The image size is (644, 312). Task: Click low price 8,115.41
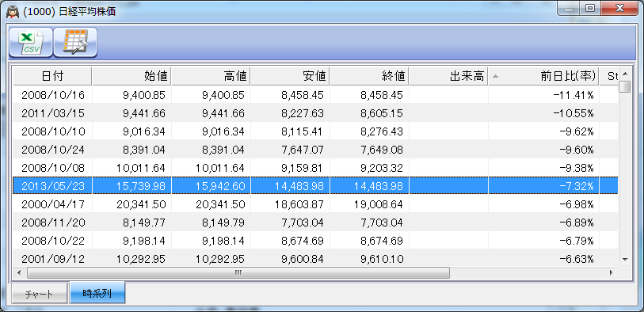pos(303,131)
